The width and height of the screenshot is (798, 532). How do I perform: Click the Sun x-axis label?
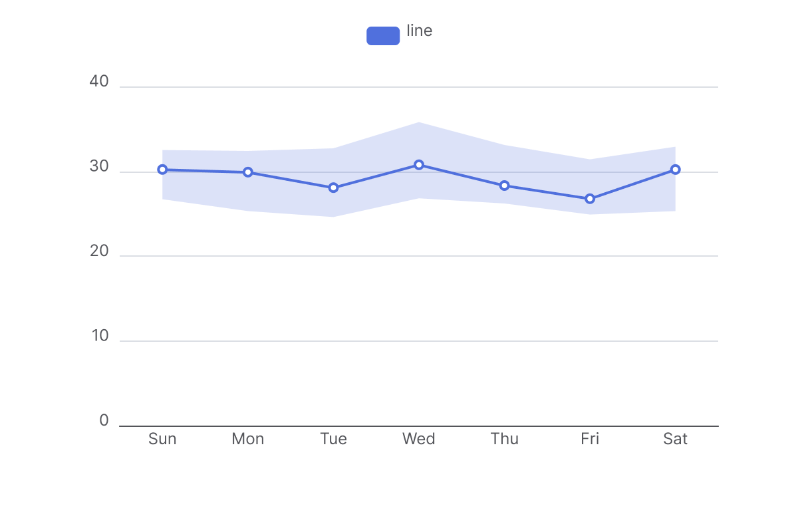[162, 439]
